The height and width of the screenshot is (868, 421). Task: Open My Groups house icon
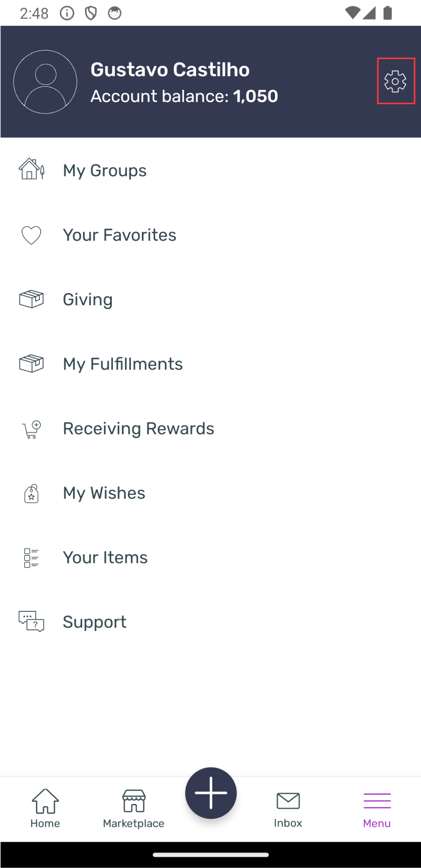click(x=31, y=169)
